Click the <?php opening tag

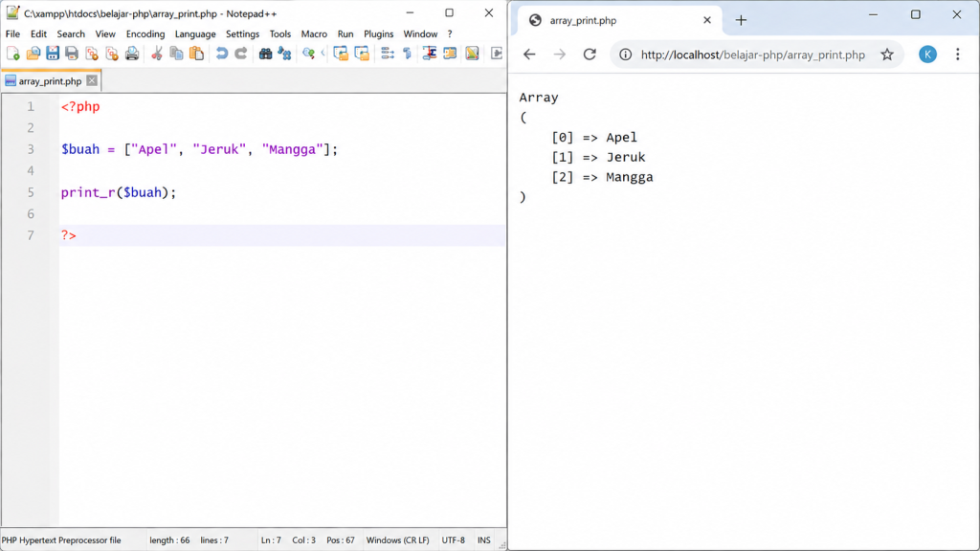pyautogui.click(x=80, y=107)
